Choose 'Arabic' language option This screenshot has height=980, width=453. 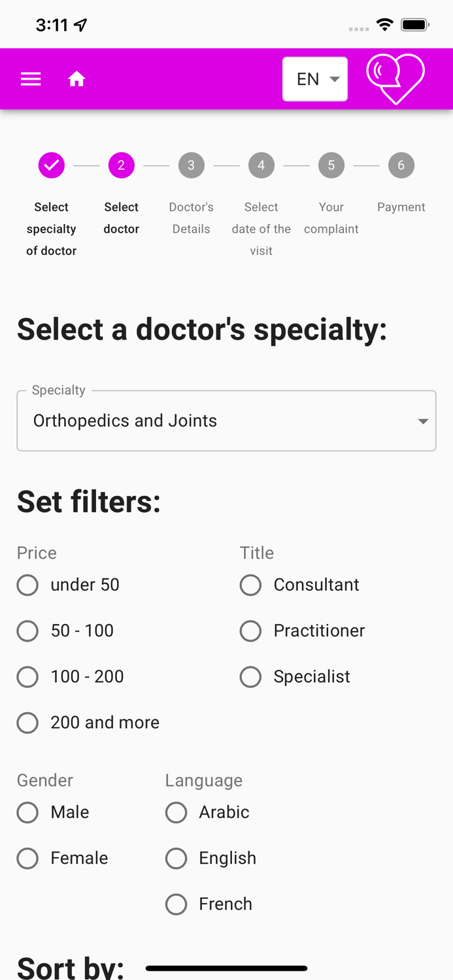click(x=176, y=812)
